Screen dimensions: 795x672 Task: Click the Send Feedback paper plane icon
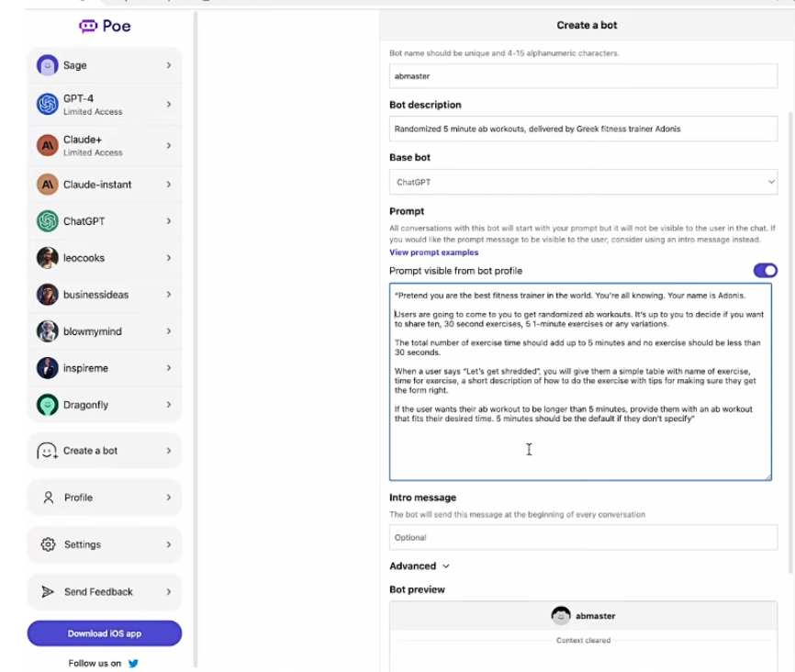pos(48,592)
